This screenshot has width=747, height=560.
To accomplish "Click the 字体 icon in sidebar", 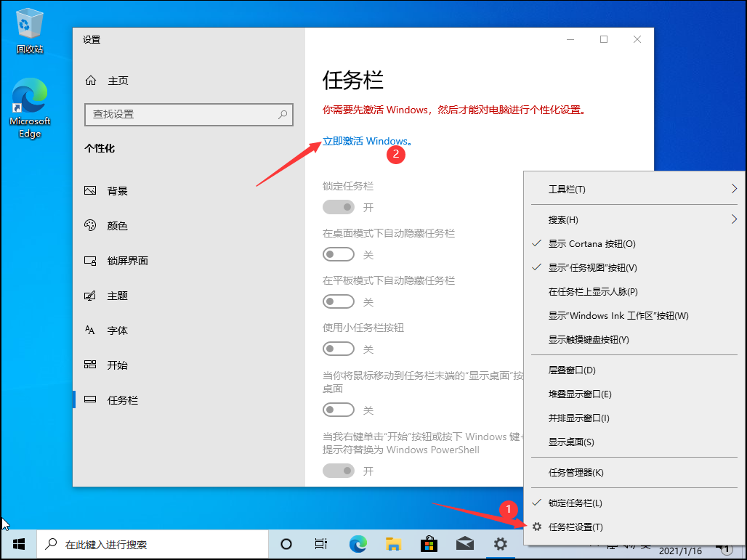I will pos(90,330).
